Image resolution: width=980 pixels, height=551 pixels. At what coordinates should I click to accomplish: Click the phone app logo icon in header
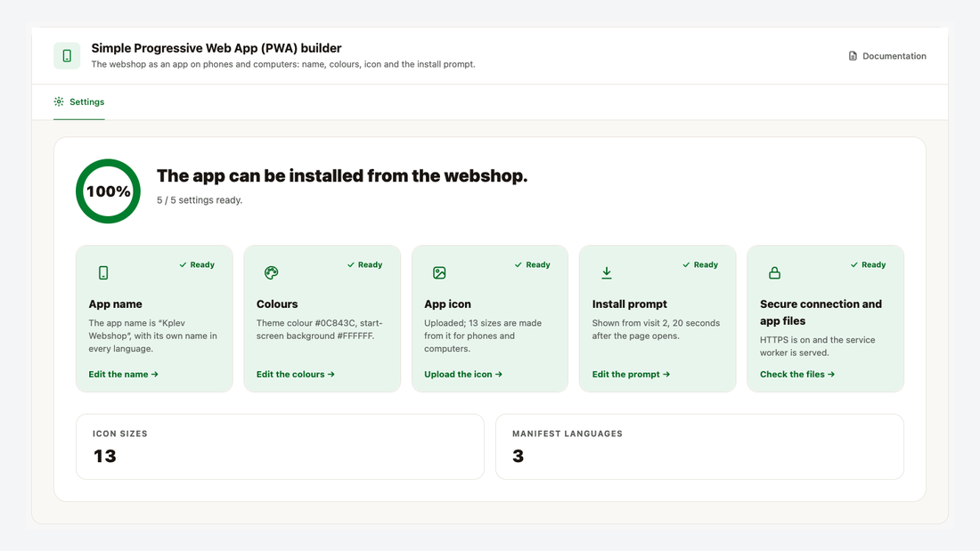coord(67,55)
